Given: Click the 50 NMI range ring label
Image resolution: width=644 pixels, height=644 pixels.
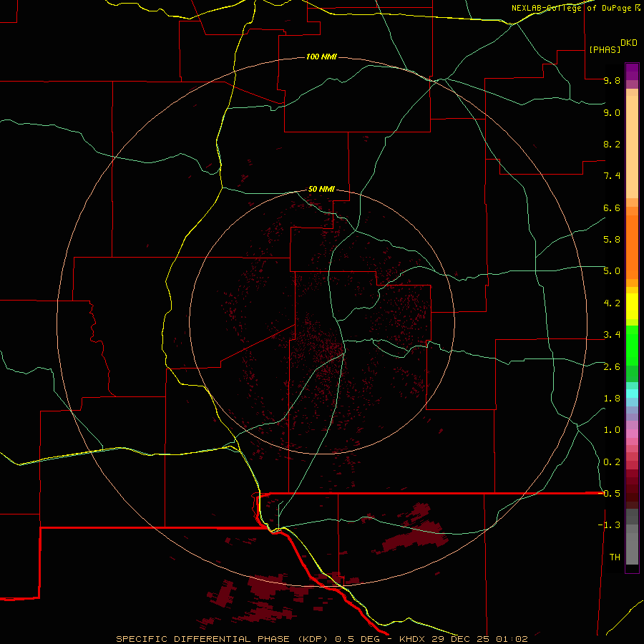Looking at the screenshot, I should [x=321, y=189].
